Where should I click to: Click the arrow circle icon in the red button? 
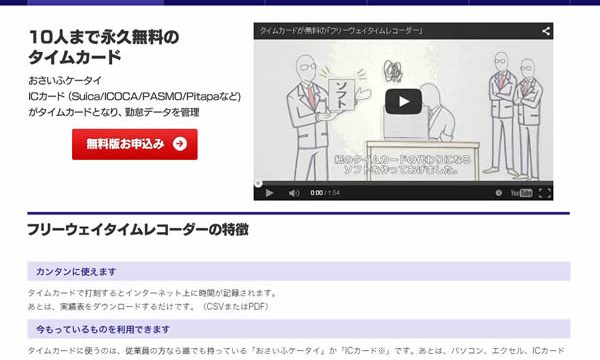click(x=179, y=144)
